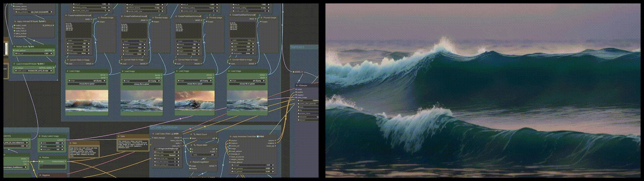Open the model_name dropdown showing AnimateLCM_sd15_t2v.ckpt
This screenshot has height=181, width=644.
[34, 71]
